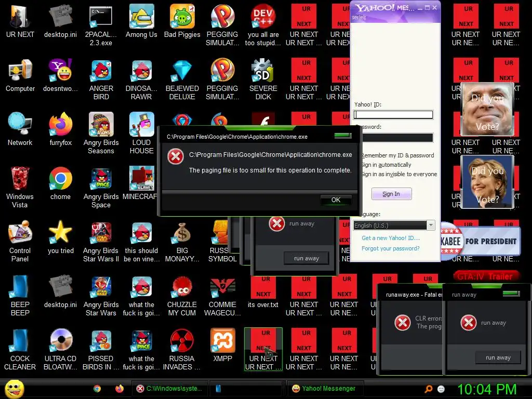Click OK in the chrome.exe error dialog
The height and width of the screenshot is (399, 532).
[x=336, y=200]
